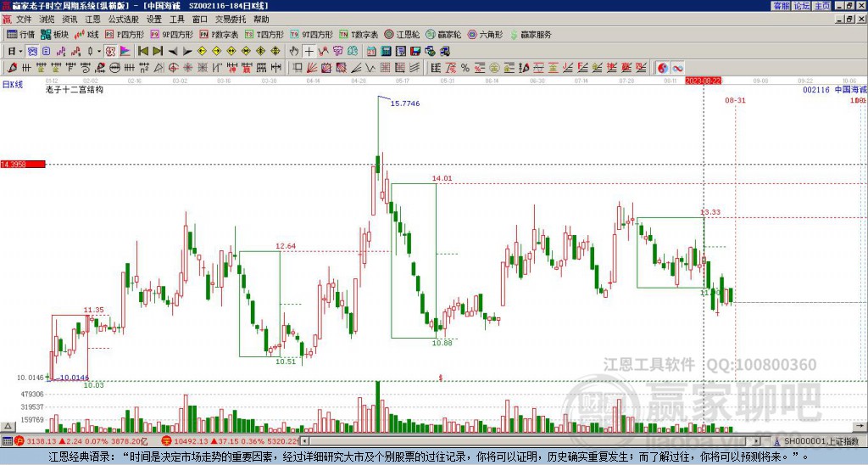
Task: Open the 六角形 hexagon tool
Action: click(x=485, y=34)
